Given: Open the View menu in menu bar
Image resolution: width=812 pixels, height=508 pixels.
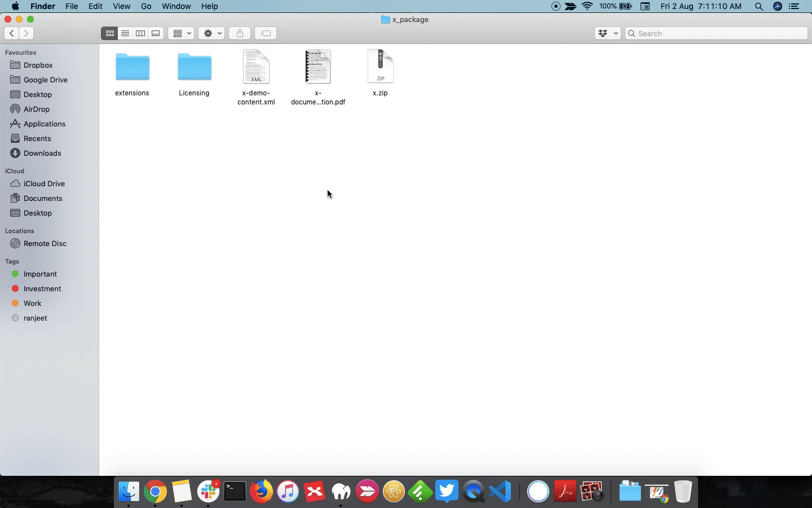Looking at the screenshot, I should 121,6.
